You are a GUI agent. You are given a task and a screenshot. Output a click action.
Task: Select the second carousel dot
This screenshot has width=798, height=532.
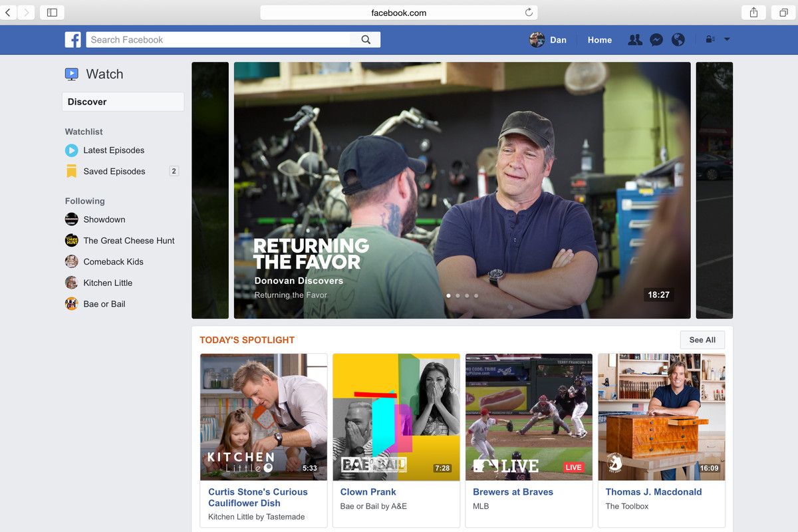click(458, 295)
